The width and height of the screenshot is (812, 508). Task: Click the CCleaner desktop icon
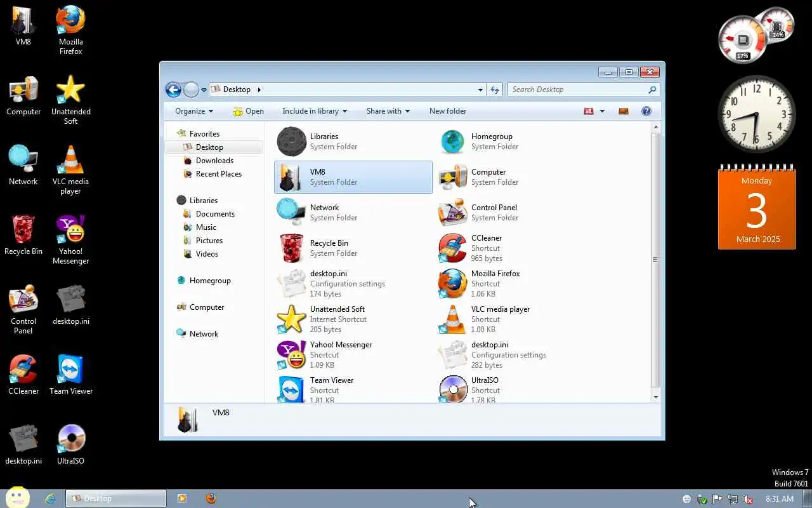[23, 375]
